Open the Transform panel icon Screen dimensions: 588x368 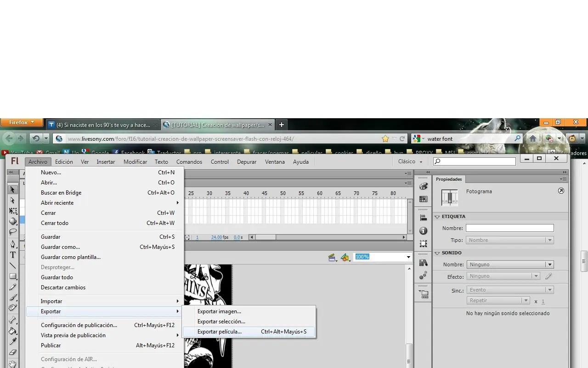[423, 244]
